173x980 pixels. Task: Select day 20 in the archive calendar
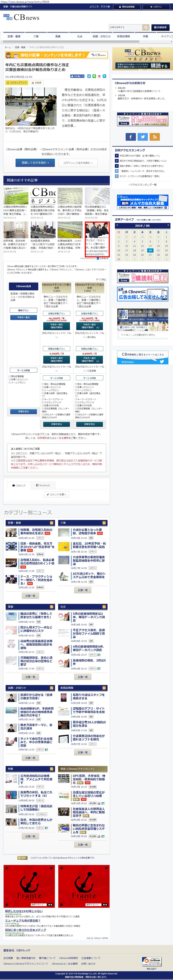click(x=150, y=250)
